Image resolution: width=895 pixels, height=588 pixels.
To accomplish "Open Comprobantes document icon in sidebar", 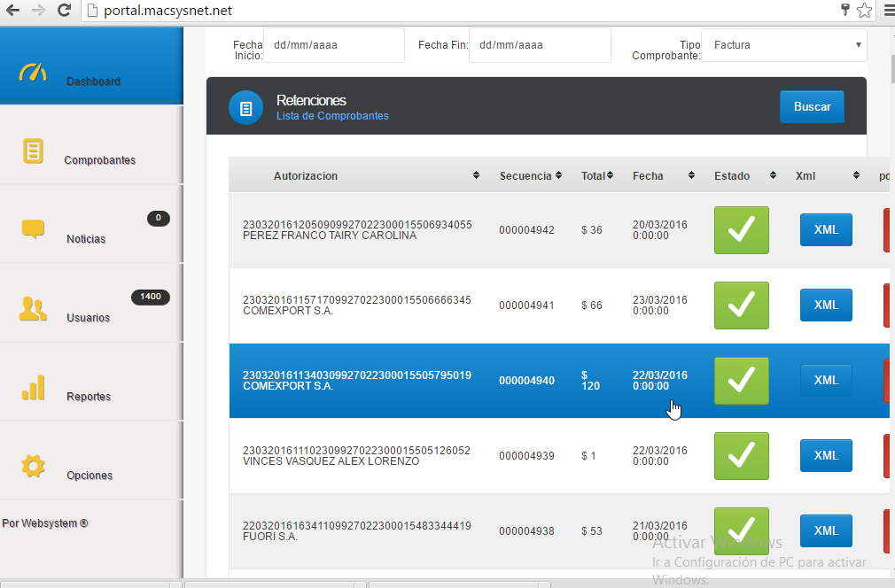I will tap(33, 151).
